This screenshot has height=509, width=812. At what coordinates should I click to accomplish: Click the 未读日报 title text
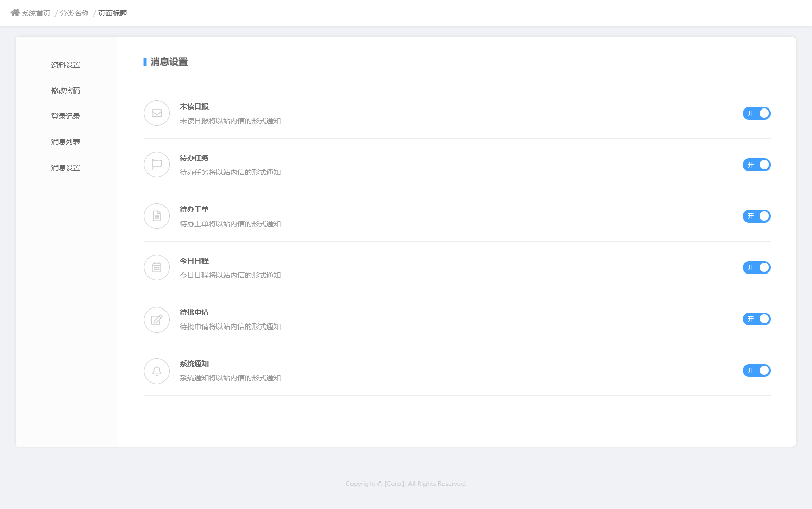(x=194, y=106)
